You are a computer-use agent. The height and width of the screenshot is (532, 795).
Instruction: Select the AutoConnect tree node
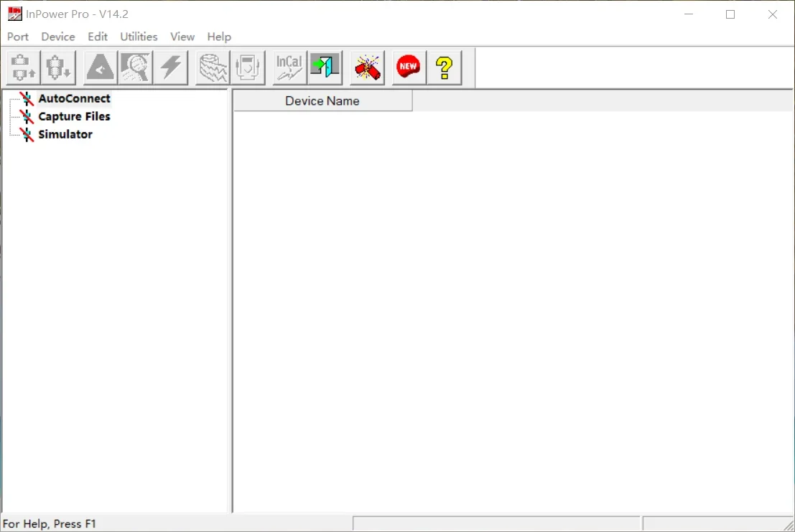click(75, 98)
